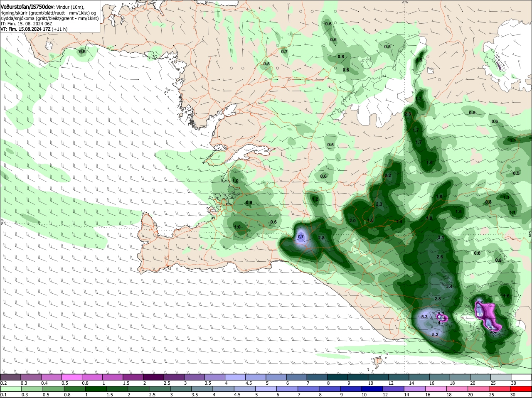532x398 pixels.
Task: Click the 0.9 precipitation value
Action: 249,203
